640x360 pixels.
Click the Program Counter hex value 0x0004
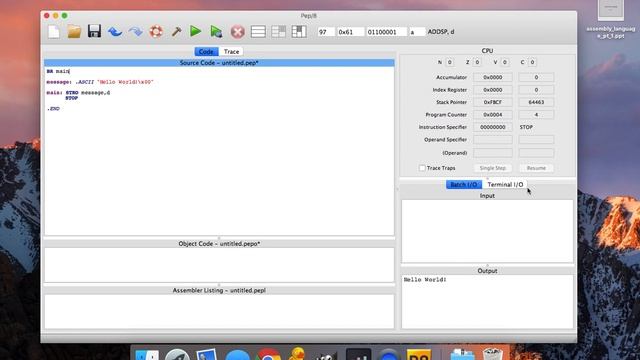493,115
